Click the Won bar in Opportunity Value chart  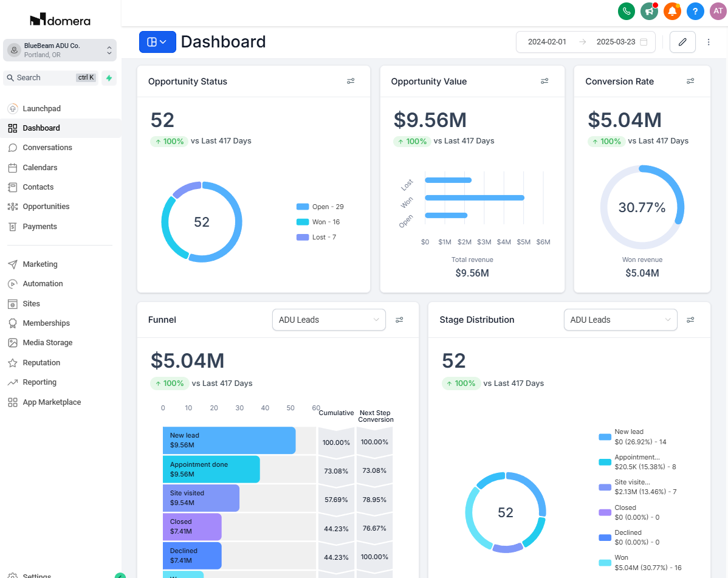point(475,198)
